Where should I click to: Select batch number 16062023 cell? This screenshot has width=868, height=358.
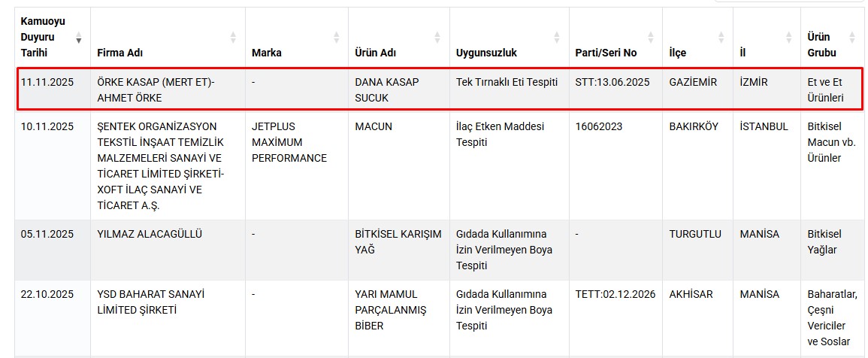599,126
